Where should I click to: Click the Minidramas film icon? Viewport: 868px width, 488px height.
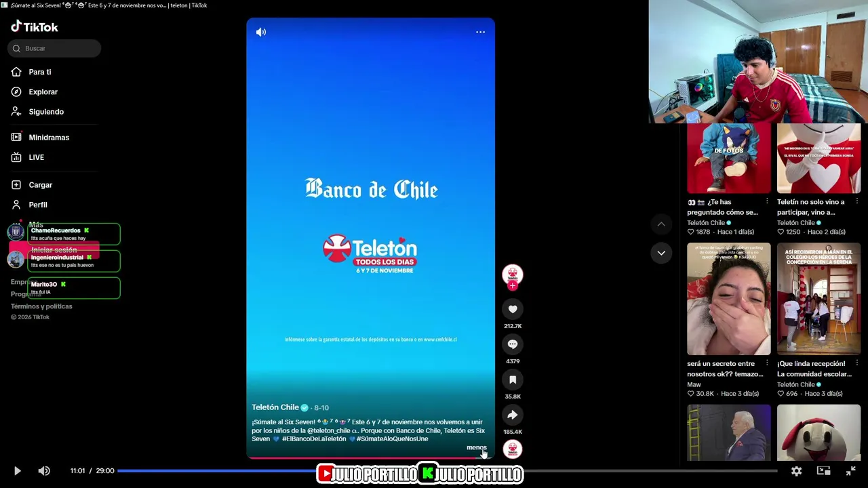coord(16,137)
